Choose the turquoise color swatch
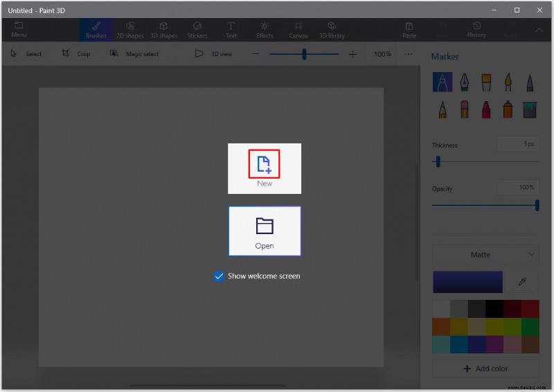 pos(441,344)
